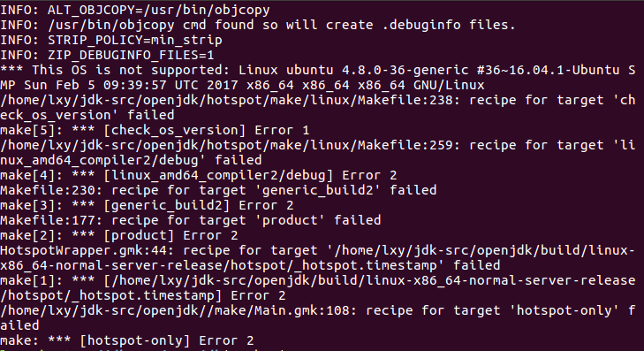Click the '[linux_amd64_compiler2/debug] Error 2' line
This screenshot has width=644, height=351.
(x=199, y=175)
